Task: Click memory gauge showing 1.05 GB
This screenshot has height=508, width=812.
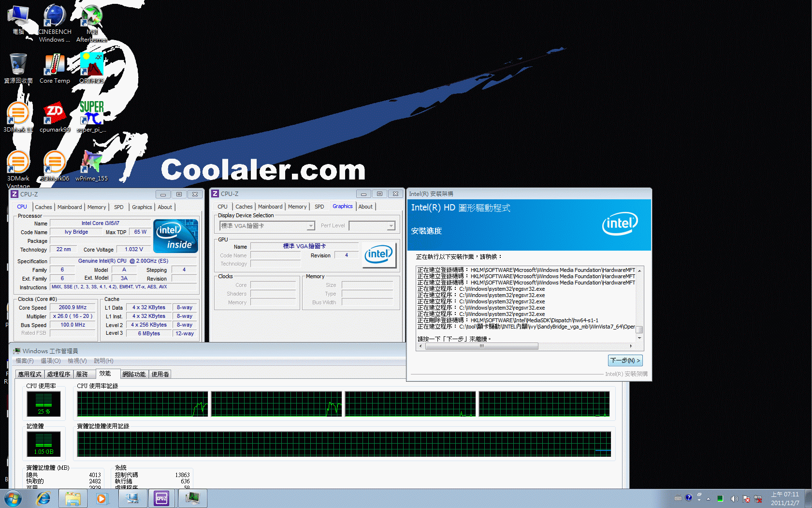Action: pos(43,444)
